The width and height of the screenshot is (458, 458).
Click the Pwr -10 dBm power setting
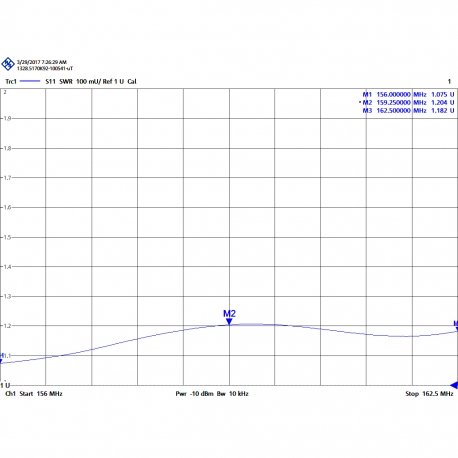click(x=194, y=394)
